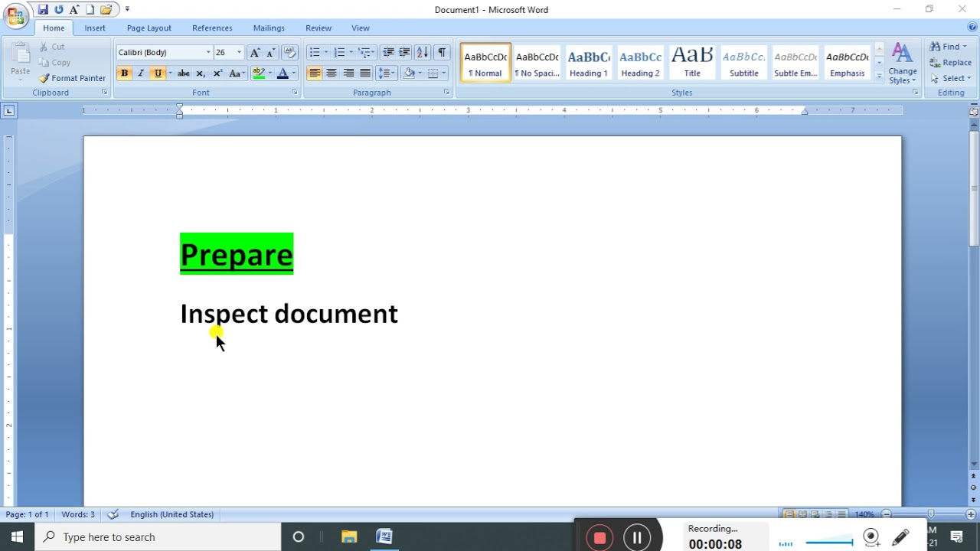The image size is (980, 551).
Task: Click the zoom slider handle
Action: click(x=931, y=514)
